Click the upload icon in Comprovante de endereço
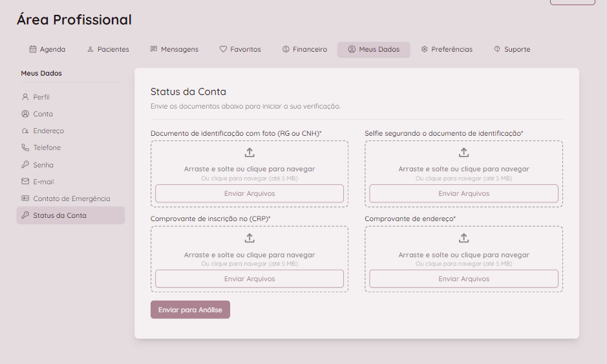The height and width of the screenshot is (364, 607). coord(463,239)
